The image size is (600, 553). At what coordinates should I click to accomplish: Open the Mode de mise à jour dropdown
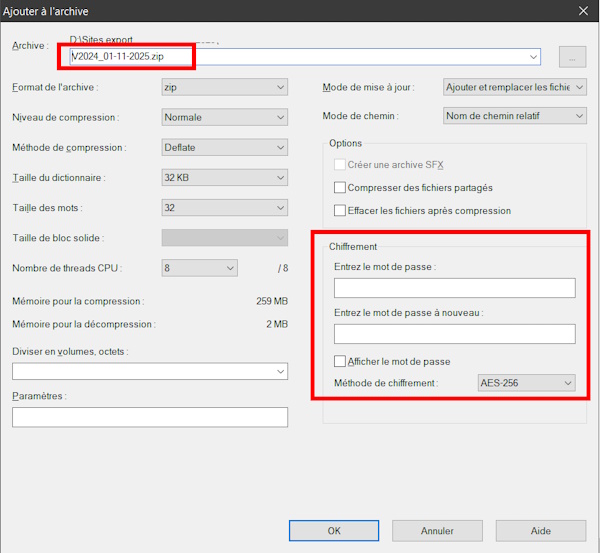tap(514, 87)
